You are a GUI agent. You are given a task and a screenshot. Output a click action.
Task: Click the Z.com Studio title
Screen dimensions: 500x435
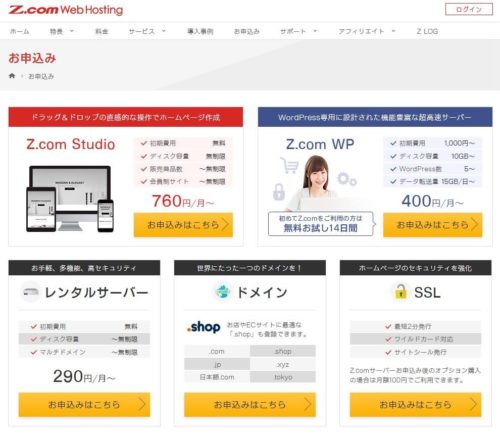click(71, 144)
